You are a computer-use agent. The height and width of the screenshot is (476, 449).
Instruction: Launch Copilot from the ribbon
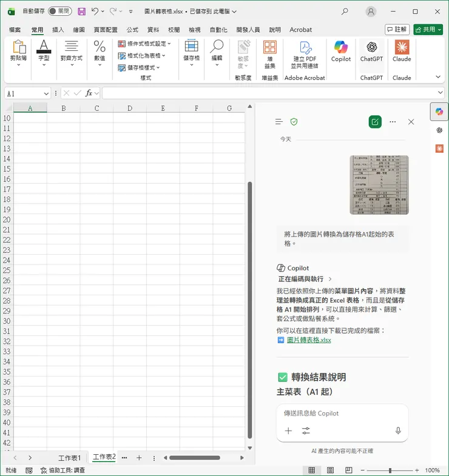click(x=341, y=52)
